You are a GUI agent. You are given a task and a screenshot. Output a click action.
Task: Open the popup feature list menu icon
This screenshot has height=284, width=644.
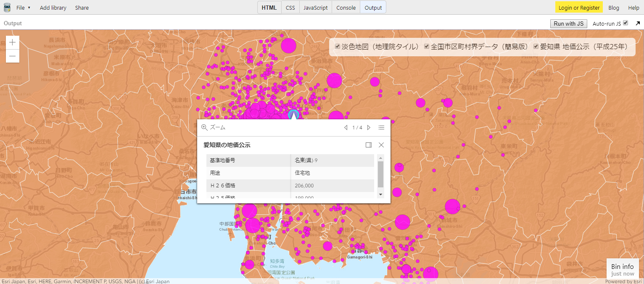(381, 128)
